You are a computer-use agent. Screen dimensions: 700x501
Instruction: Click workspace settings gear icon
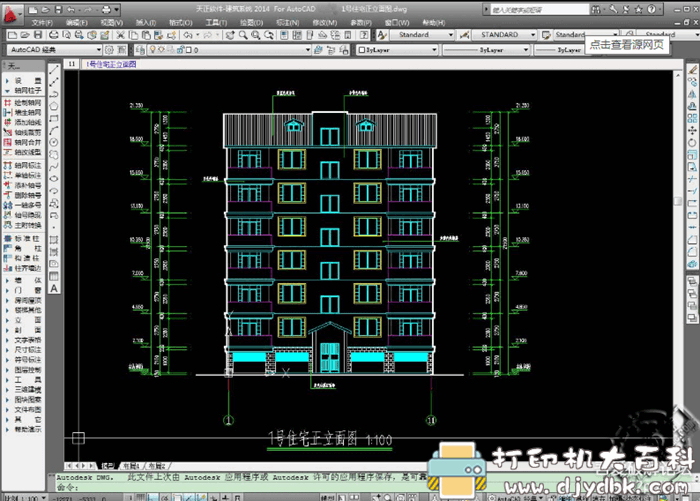[x=109, y=50]
